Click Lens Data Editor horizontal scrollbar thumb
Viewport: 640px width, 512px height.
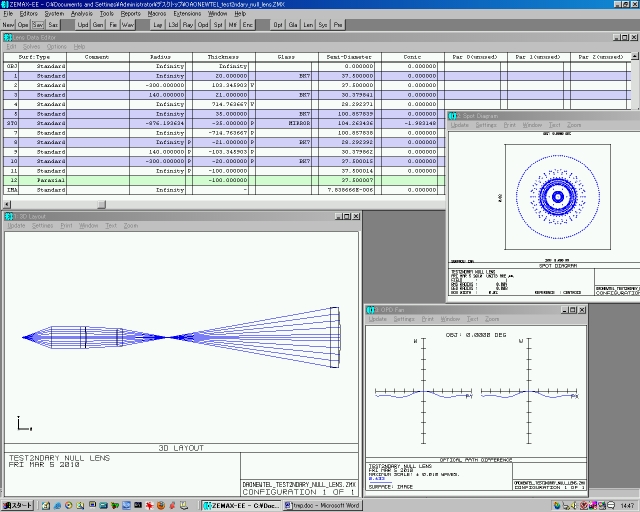pos(102,204)
